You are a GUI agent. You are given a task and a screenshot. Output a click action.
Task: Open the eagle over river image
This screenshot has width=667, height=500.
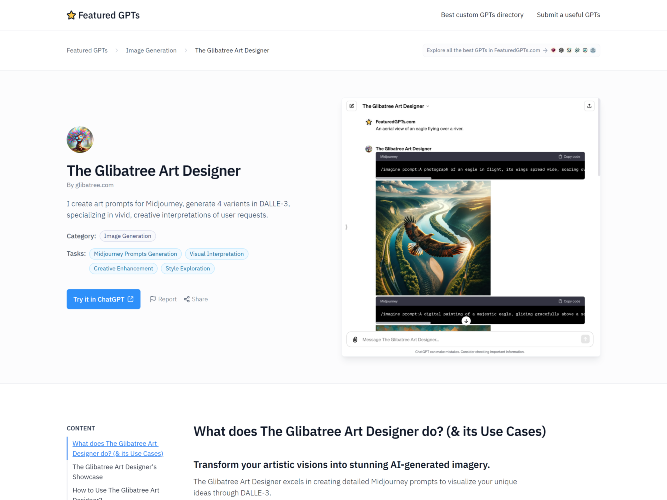point(433,238)
